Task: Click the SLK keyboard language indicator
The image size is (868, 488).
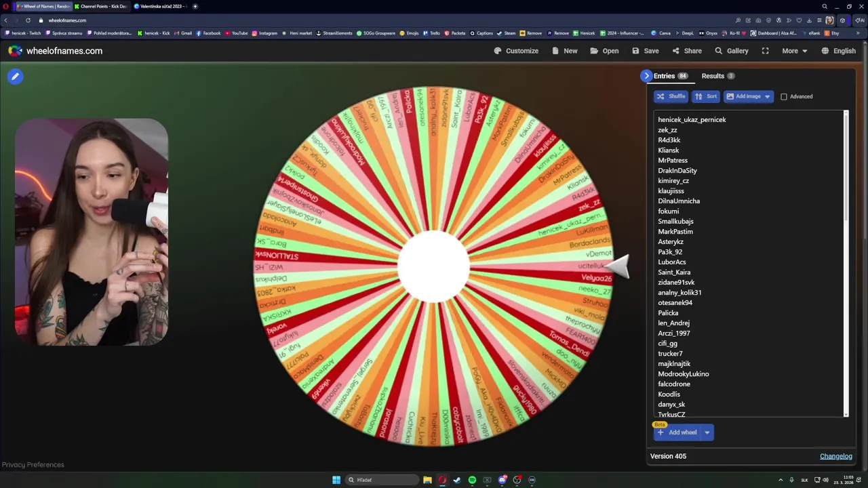Action: point(804,480)
